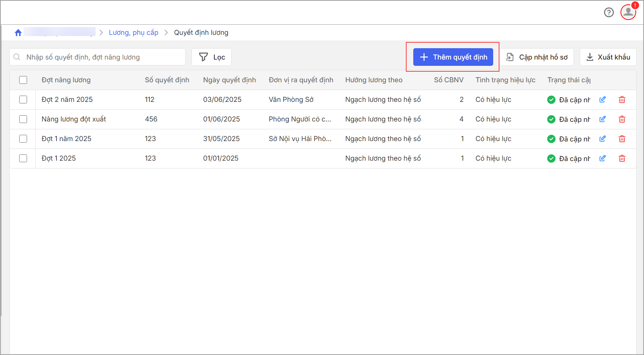
Task: Open the help question mark icon
Action: click(x=609, y=13)
